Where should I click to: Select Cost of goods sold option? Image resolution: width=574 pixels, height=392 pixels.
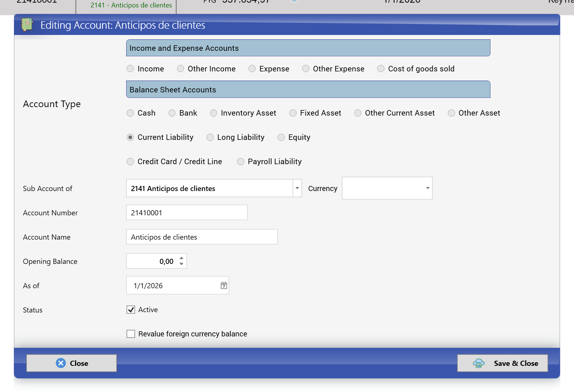click(x=381, y=68)
